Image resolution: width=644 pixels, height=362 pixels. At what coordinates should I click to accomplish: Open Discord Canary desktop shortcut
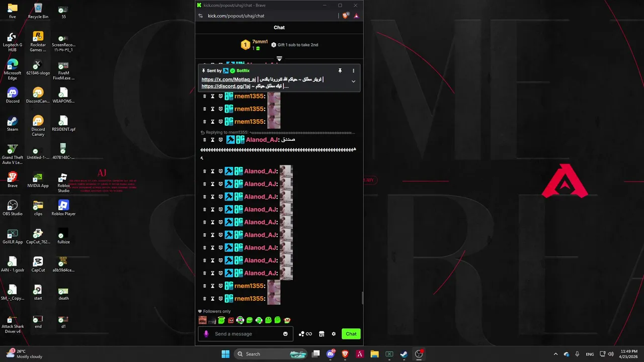click(x=38, y=126)
